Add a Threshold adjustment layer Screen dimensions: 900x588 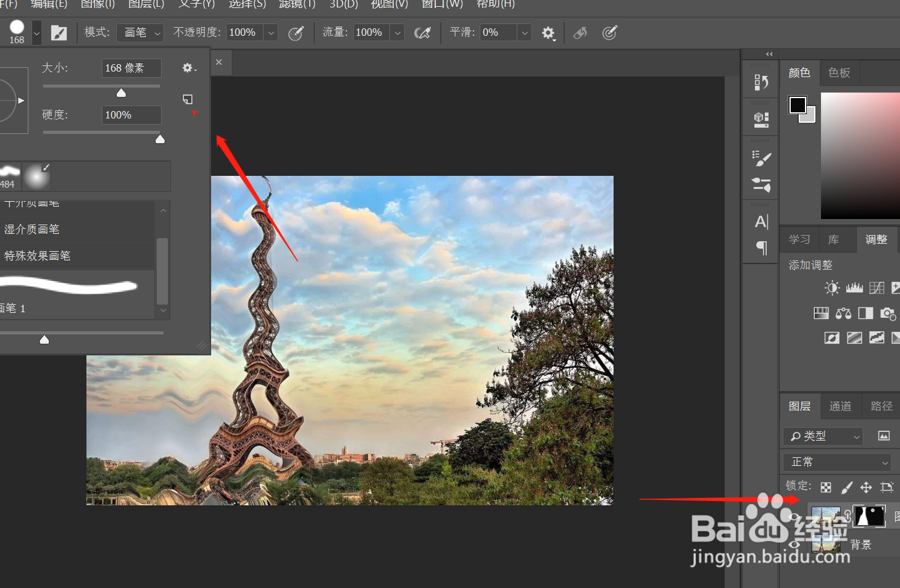click(x=877, y=337)
